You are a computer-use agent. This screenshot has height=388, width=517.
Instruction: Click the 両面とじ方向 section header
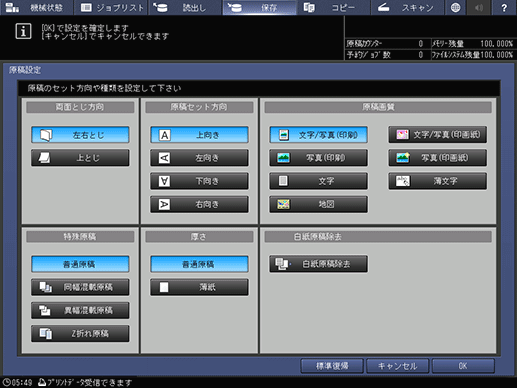[80, 107]
